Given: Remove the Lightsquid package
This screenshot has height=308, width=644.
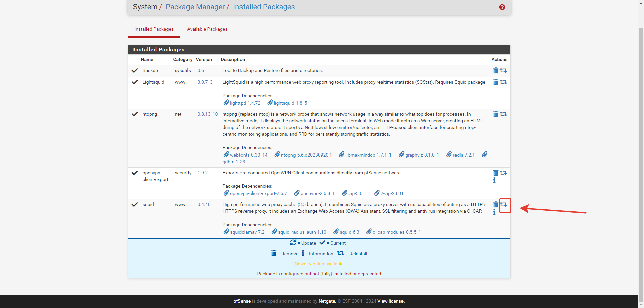Looking at the screenshot, I should coord(496,82).
